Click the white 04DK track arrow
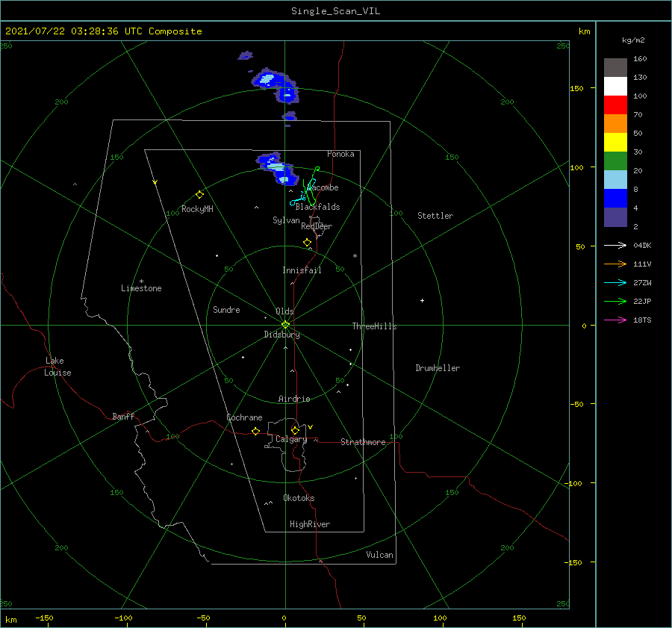 coord(615,245)
